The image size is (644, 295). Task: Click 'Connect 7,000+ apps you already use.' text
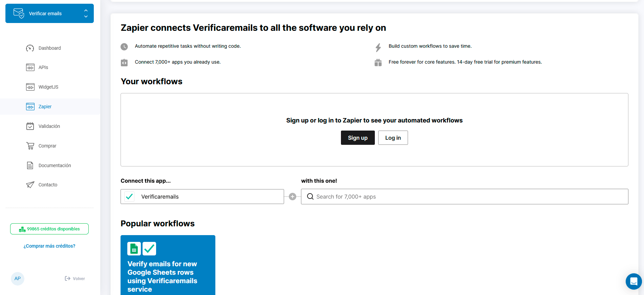pyautogui.click(x=178, y=62)
